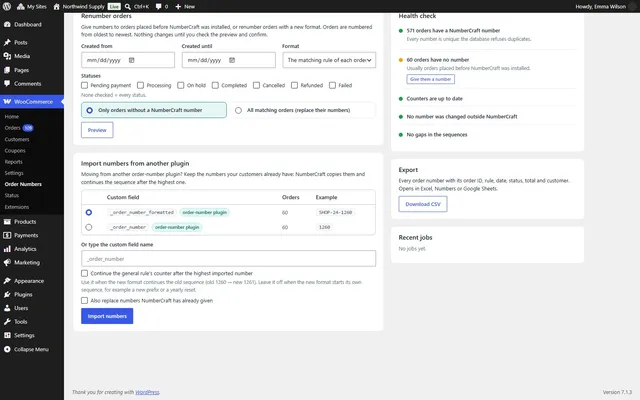The image size is (640, 400).
Task: Click the Comments icon in sidebar
Action: coord(7,84)
